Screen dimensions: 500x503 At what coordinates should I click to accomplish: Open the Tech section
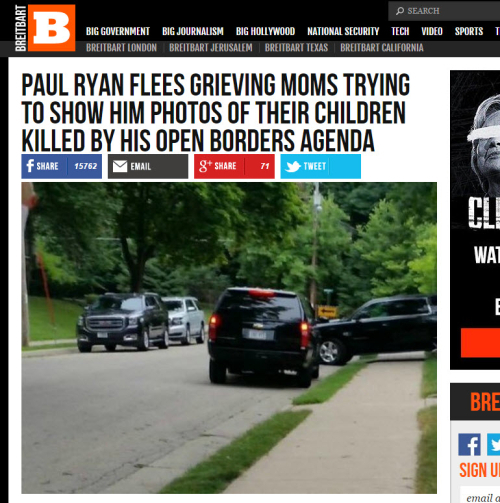tap(400, 31)
